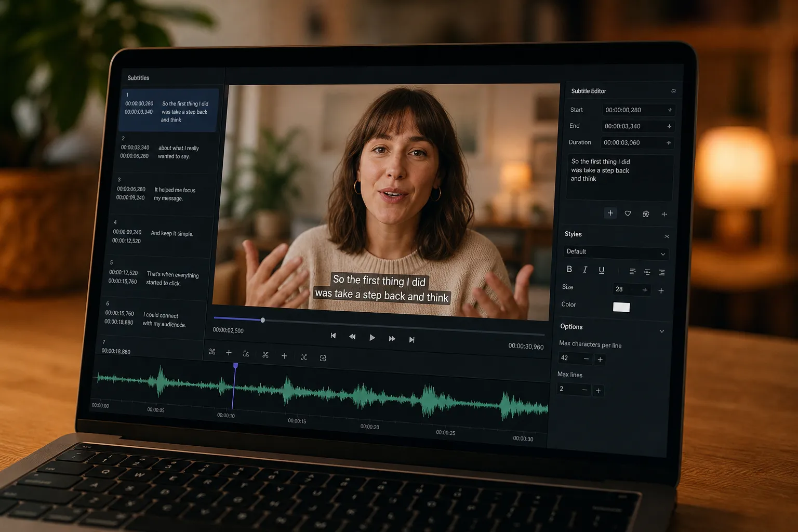This screenshot has height=532, width=798.
Task: Collapse the Styles section
Action: pos(667,236)
